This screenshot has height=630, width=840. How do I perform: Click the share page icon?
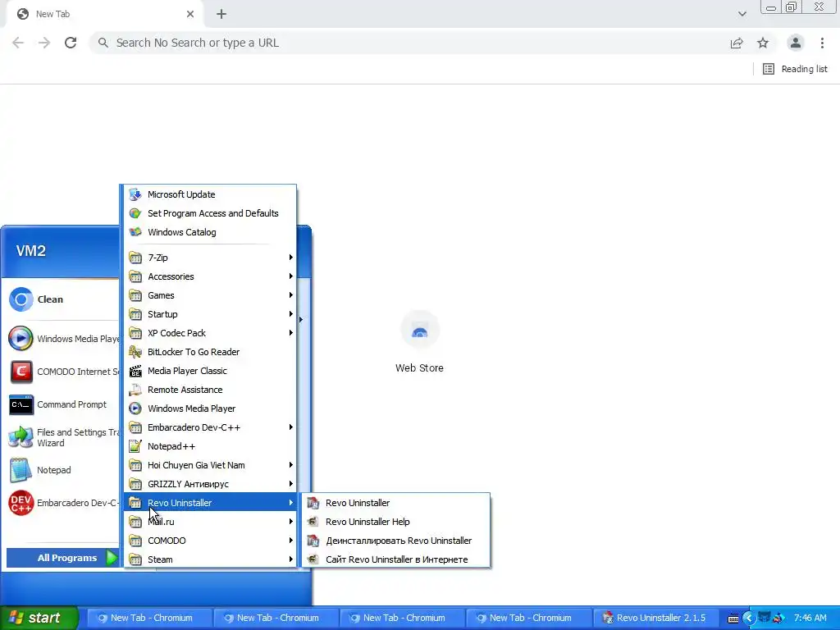pyautogui.click(x=737, y=43)
